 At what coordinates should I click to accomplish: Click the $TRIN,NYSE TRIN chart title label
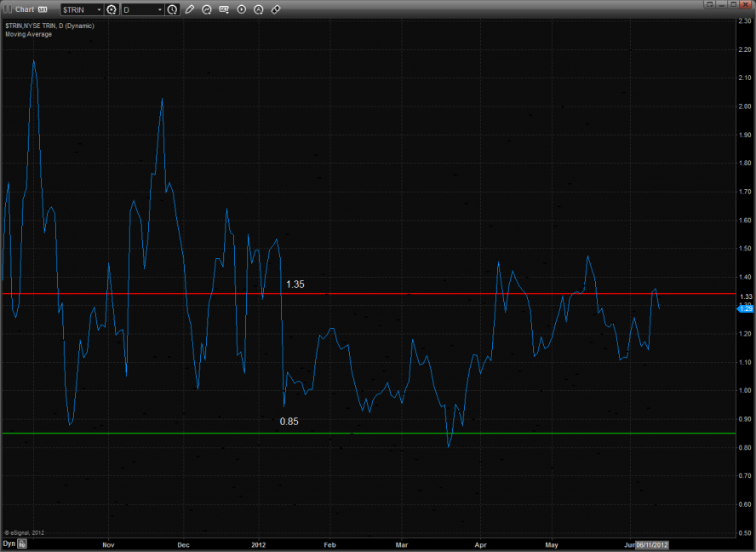click(49, 26)
